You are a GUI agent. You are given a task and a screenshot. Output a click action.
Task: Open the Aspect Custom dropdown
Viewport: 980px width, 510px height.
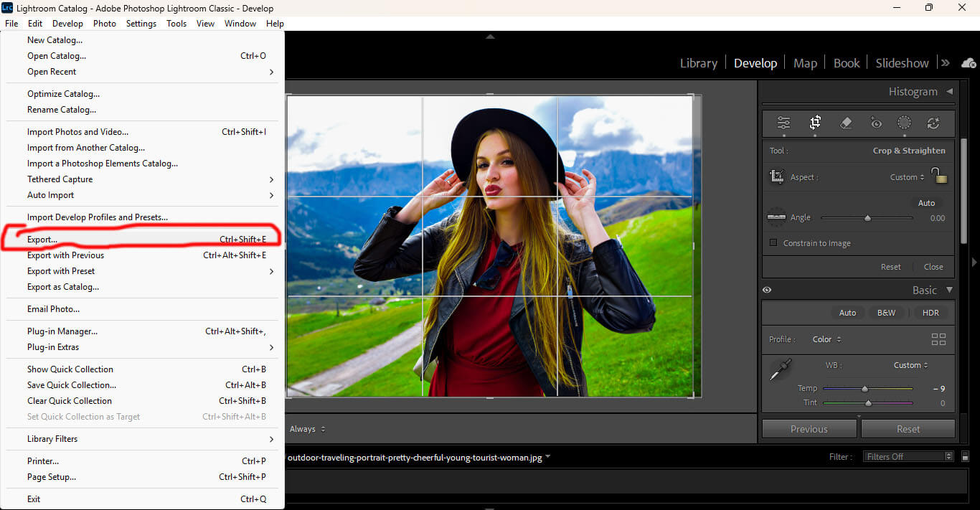(x=907, y=177)
